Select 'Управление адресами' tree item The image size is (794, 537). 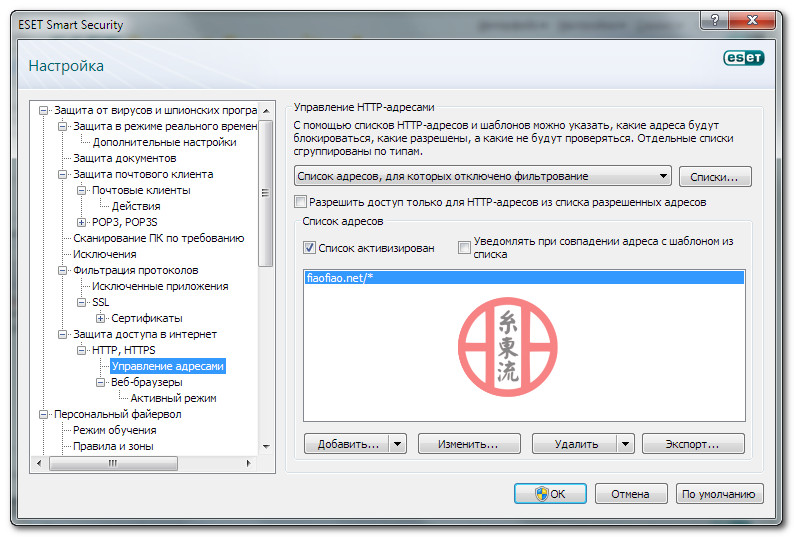tap(168, 366)
